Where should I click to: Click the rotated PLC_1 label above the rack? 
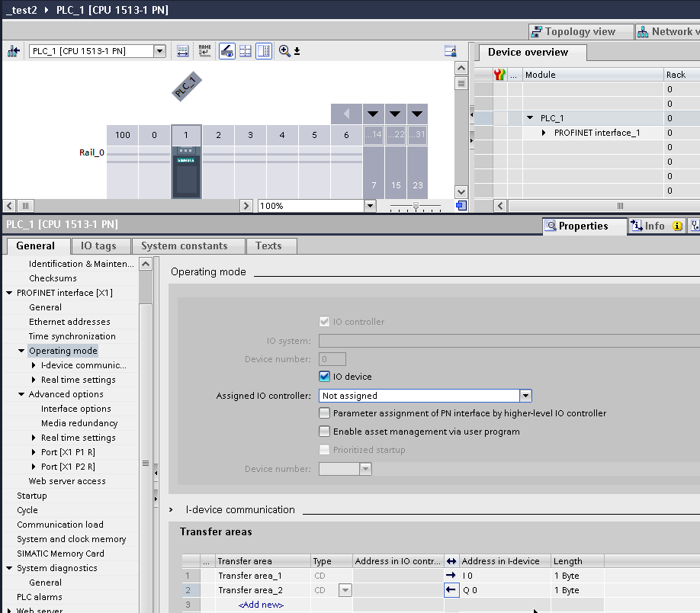pyautogui.click(x=187, y=87)
